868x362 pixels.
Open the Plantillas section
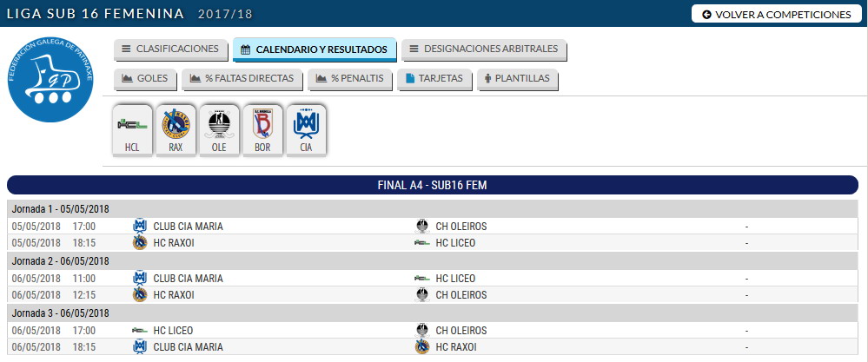coord(518,79)
